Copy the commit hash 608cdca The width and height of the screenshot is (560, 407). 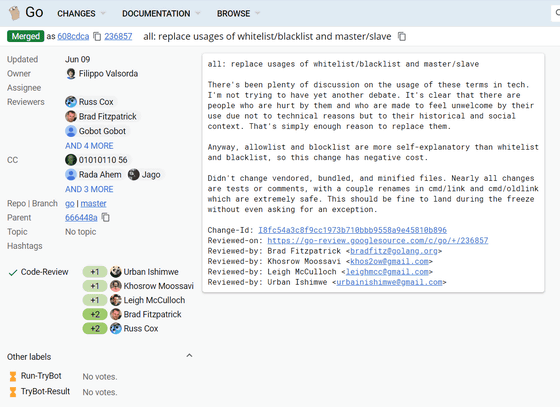(x=97, y=36)
